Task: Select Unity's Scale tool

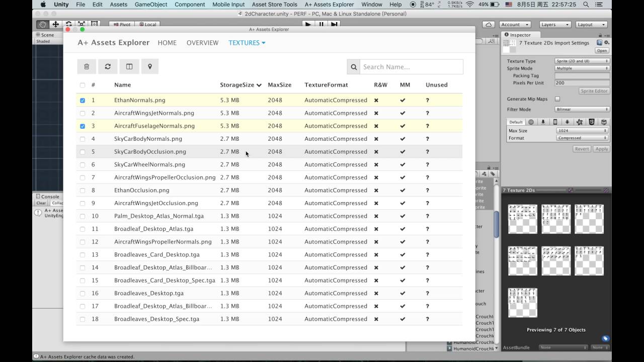Action: point(82,24)
